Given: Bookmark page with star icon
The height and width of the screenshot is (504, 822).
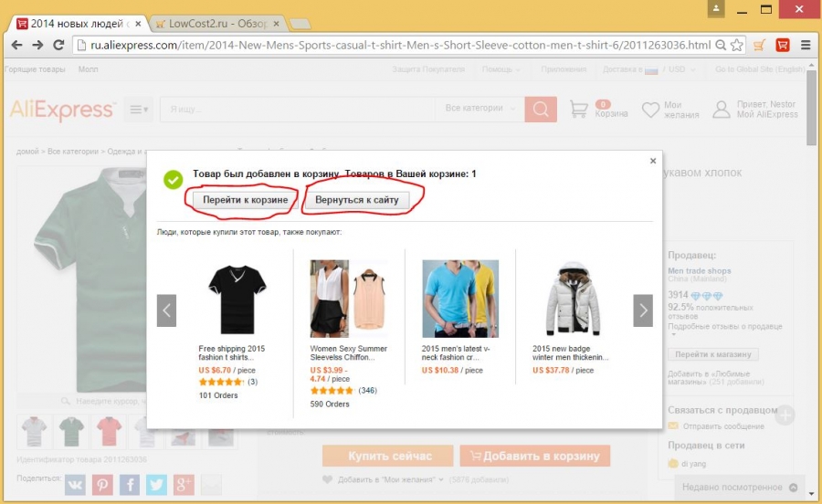Looking at the screenshot, I should 736,45.
